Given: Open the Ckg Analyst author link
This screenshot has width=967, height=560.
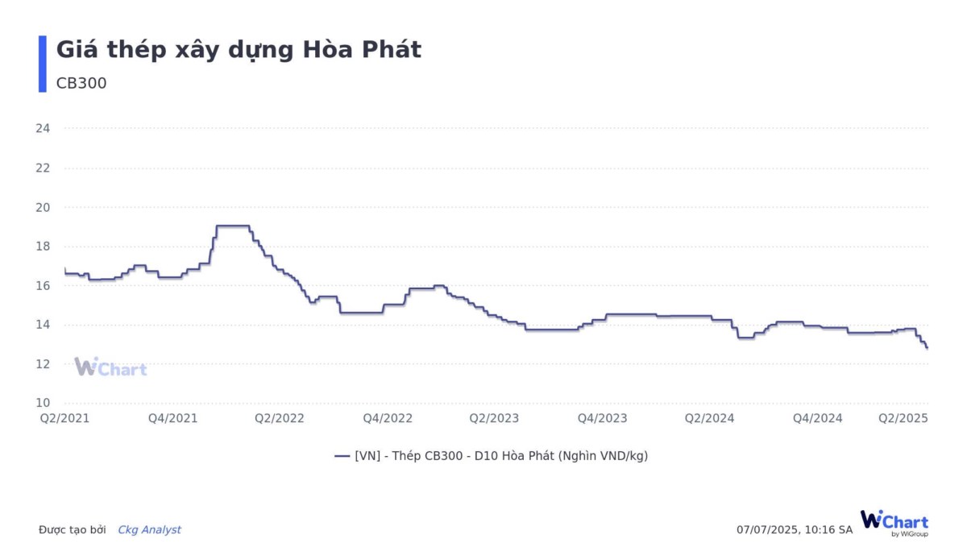Looking at the screenshot, I should (x=149, y=530).
